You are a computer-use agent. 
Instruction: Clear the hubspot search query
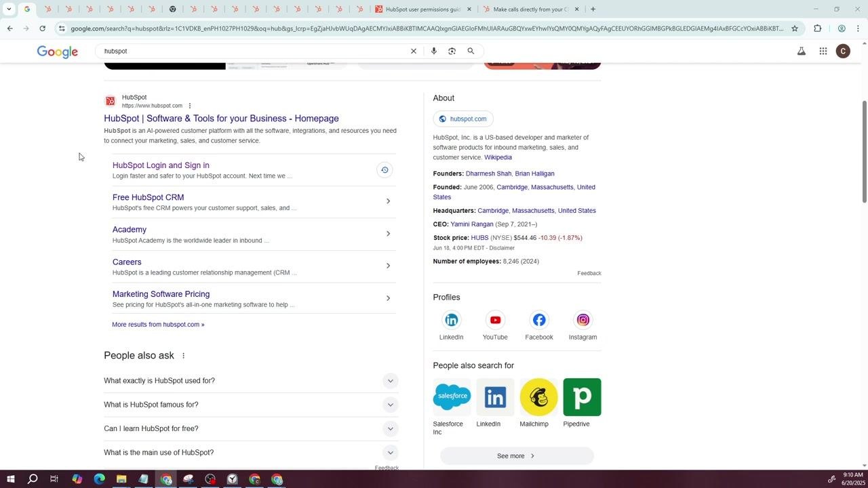(414, 51)
